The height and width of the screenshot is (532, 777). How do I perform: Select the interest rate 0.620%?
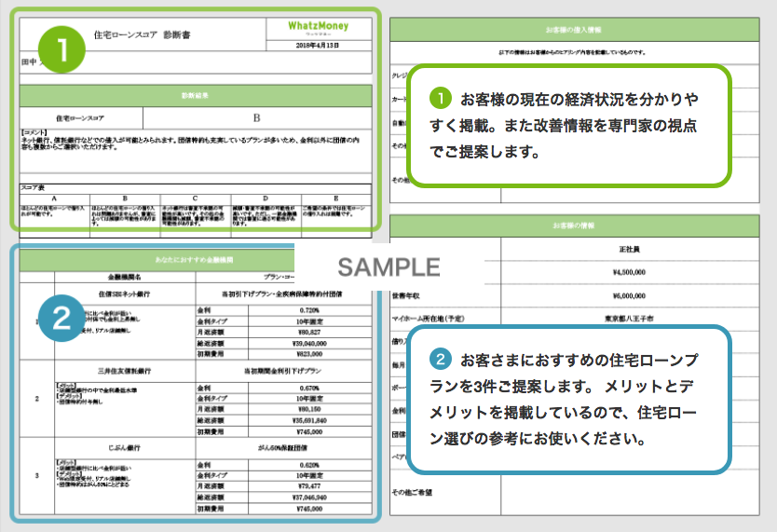coord(309,465)
